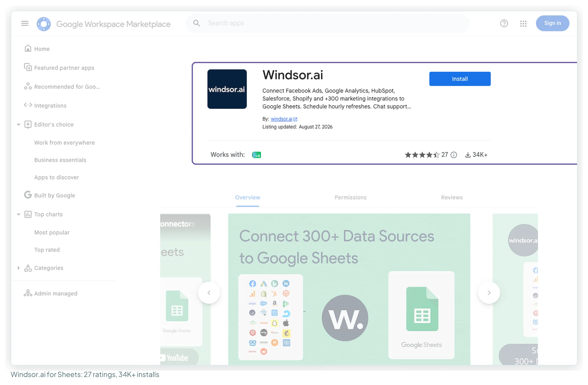Click the windsor.ai app logo
The image size is (588, 385).
pyautogui.click(x=227, y=89)
